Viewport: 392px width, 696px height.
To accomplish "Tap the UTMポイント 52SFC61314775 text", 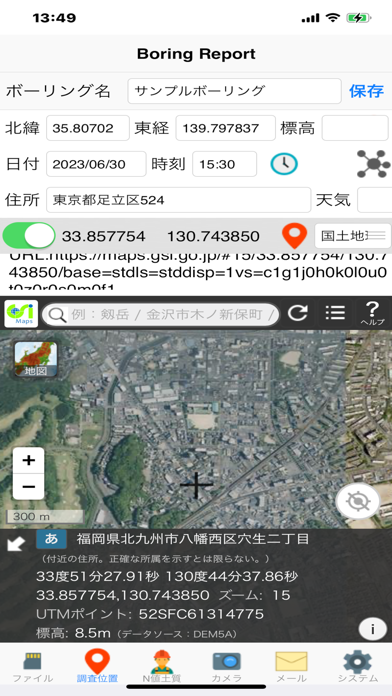I will tap(150, 614).
